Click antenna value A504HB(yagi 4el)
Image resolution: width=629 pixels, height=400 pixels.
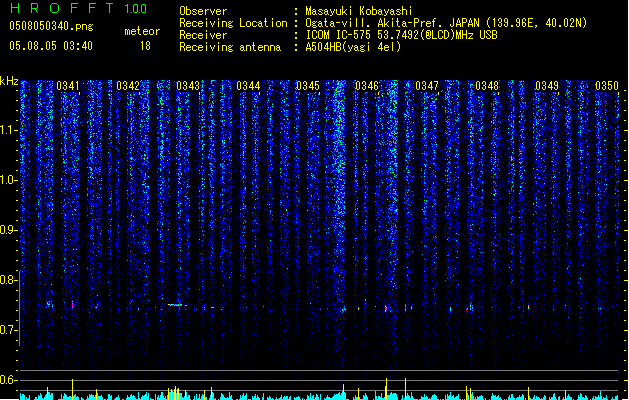pos(353,47)
